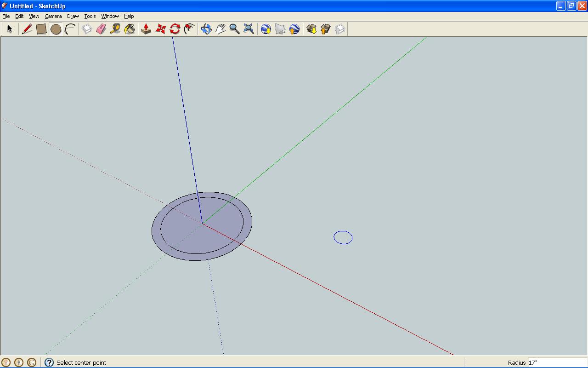The height and width of the screenshot is (368, 588).
Task: Click the 'Select center point' status text
Action: coord(81,362)
